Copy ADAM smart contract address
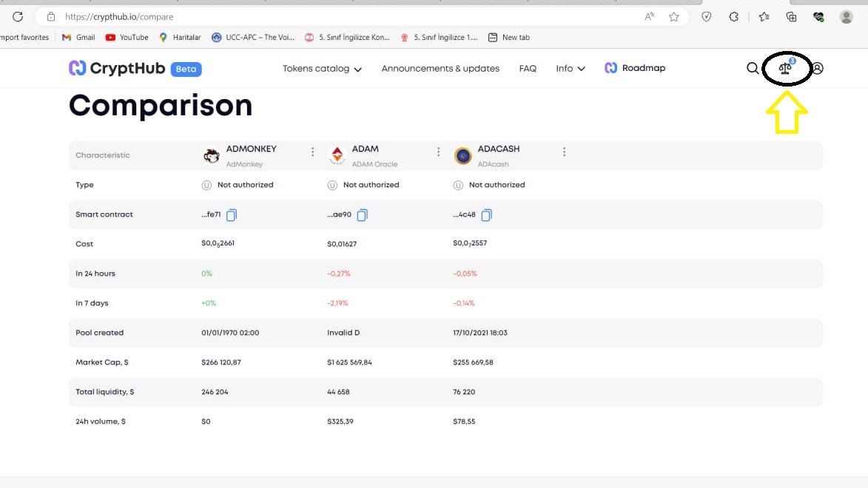 (363, 215)
